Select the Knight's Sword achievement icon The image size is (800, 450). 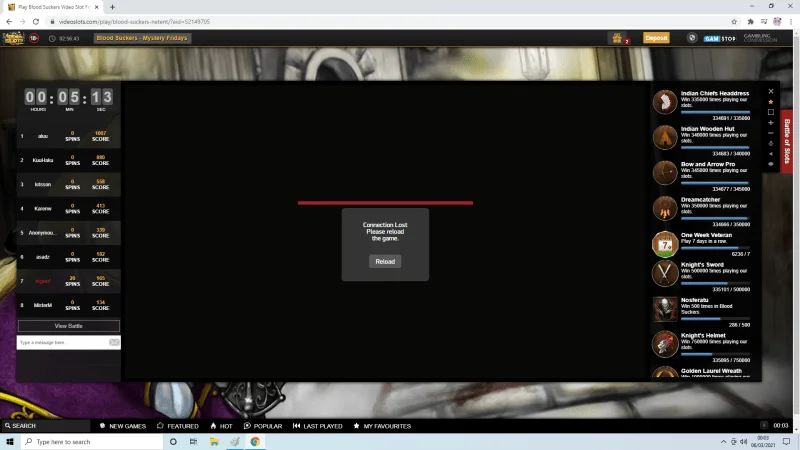665,273
